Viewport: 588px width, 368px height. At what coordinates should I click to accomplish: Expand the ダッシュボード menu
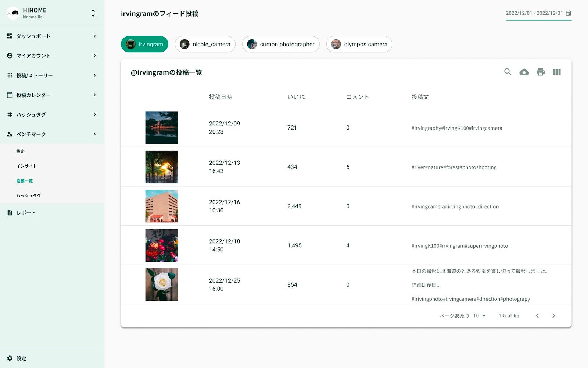click(x=52, y=36)
